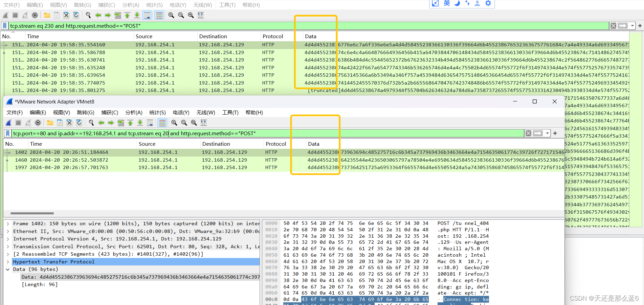Sort by Protocol column in VMnet8 window
The height and width of the screenshot is (305, 644).
276,144
